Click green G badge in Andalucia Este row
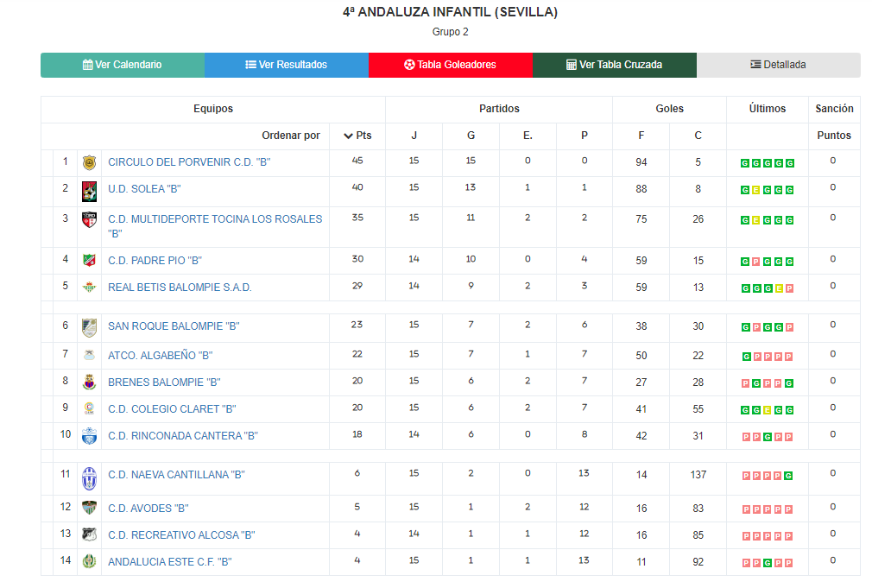The width and height of the screenshot is (872, 588). [x=768, y=563]
